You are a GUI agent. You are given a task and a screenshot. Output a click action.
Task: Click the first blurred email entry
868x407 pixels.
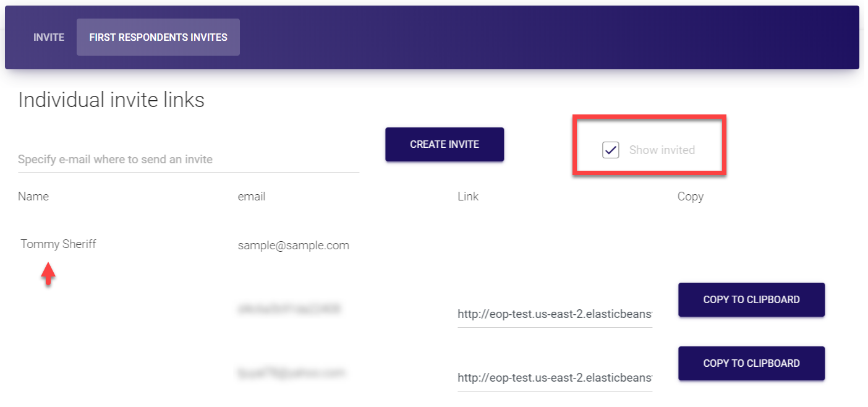pos(288,307)
